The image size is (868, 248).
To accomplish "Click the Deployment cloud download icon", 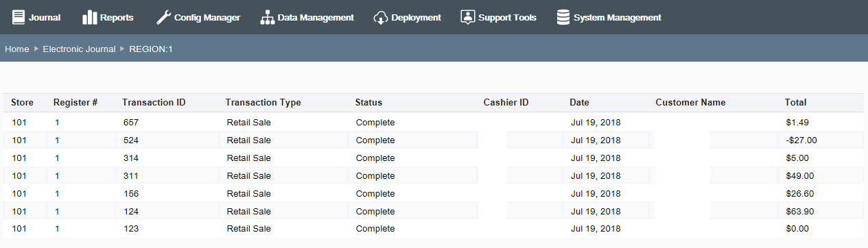I will point(381,17).
